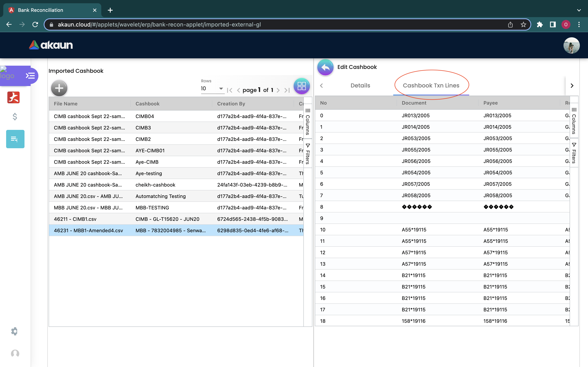588x367 pixels.
Task: Open the red running-figure applet in sidebar
Action: tap(14, 98)
